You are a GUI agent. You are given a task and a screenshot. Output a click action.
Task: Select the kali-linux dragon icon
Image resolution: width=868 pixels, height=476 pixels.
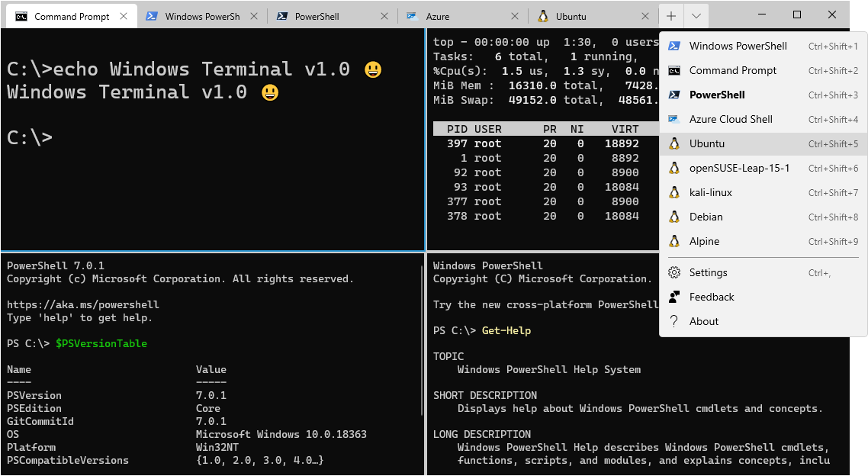(x=674, y=192)
